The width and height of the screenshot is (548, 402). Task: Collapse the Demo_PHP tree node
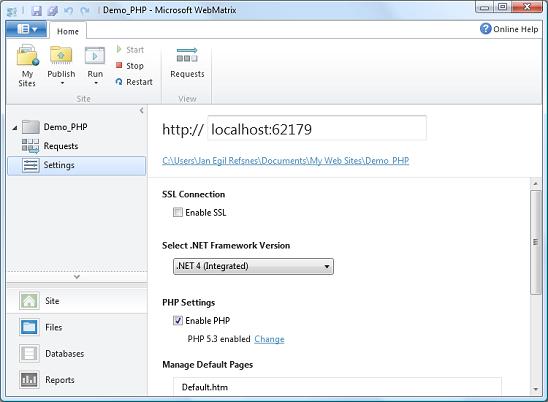[15, 128]
